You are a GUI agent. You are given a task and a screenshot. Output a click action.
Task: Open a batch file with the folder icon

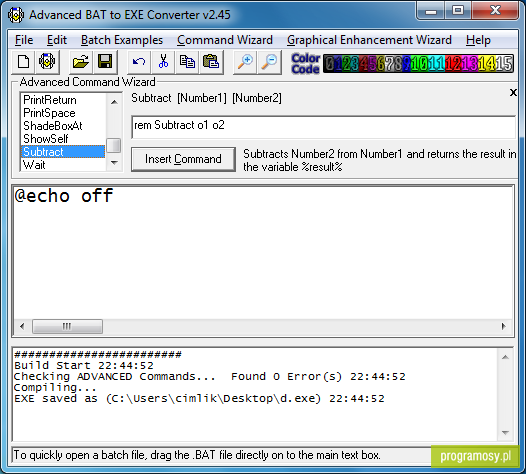tap(81, 62)
